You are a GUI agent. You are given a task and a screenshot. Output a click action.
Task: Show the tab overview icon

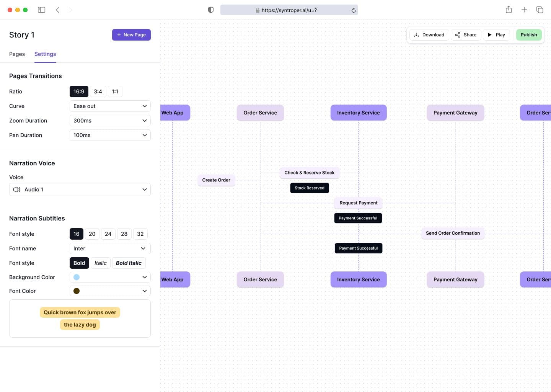[540, 10]
